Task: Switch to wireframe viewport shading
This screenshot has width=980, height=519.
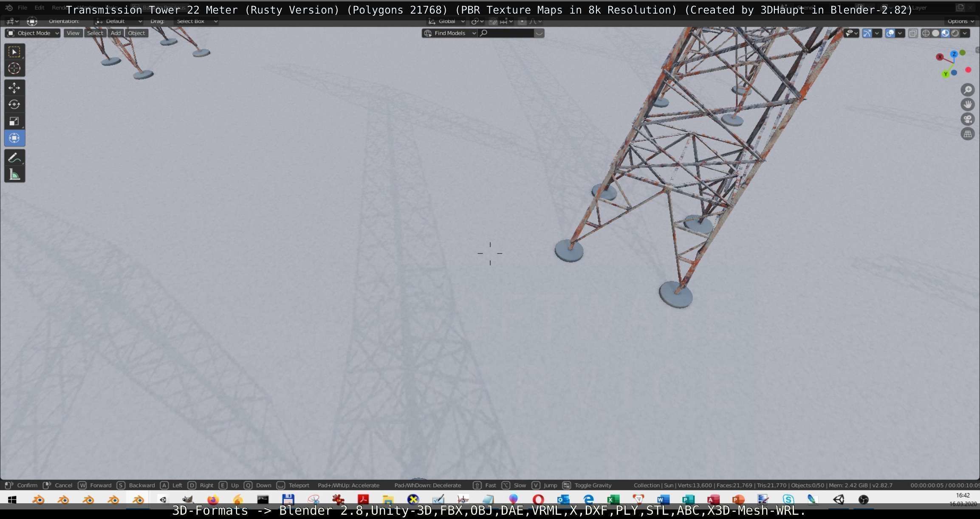Action: coord(926,33)
